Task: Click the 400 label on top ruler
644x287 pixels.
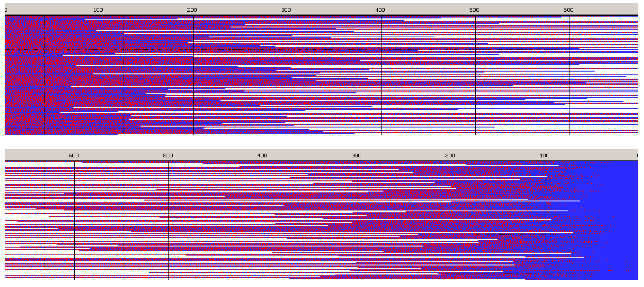Action: click(380, 10)
